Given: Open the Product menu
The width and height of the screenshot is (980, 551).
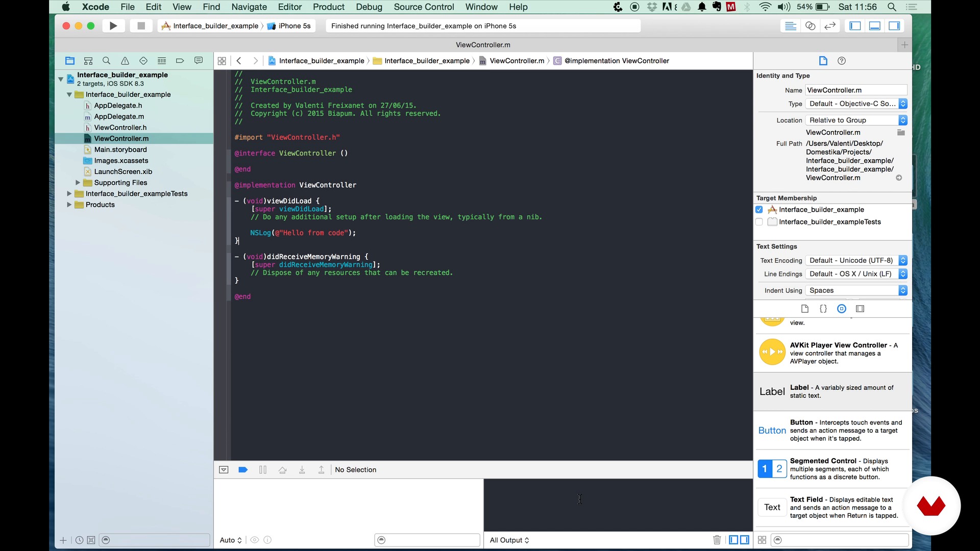Looking at the screenshot, I should point(329,7).
